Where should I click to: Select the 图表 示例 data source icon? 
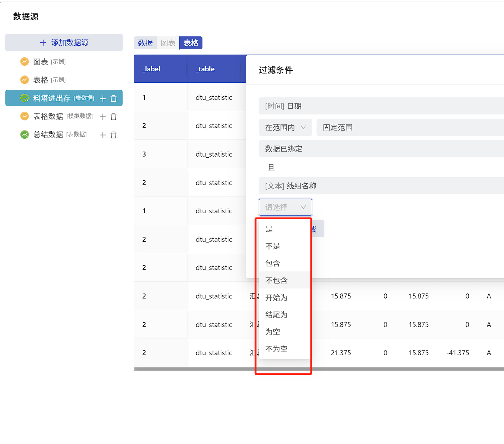pyautogui.click(x=25, y=62)
